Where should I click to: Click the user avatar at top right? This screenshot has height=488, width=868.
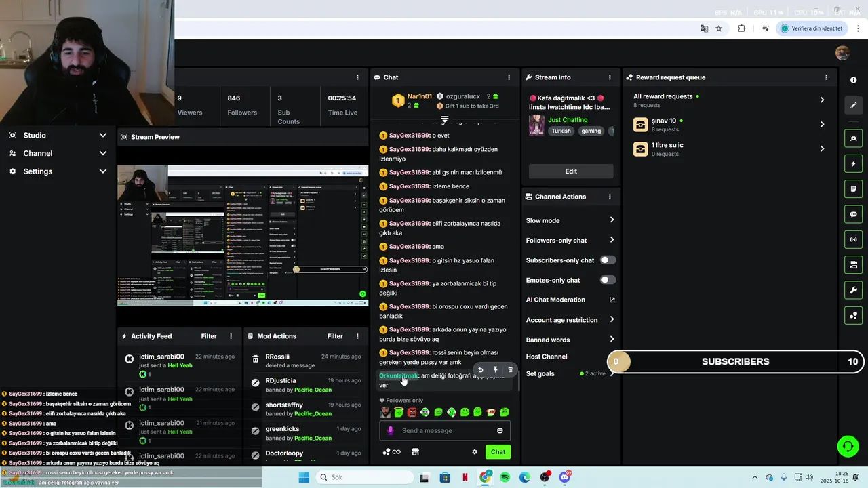pos(842,54)
